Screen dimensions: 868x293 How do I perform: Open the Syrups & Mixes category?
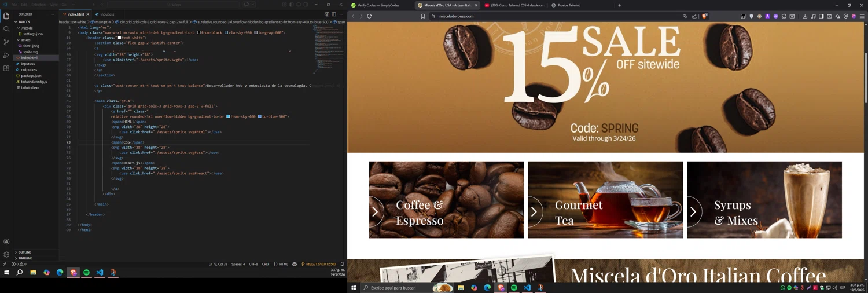point(764,200)
